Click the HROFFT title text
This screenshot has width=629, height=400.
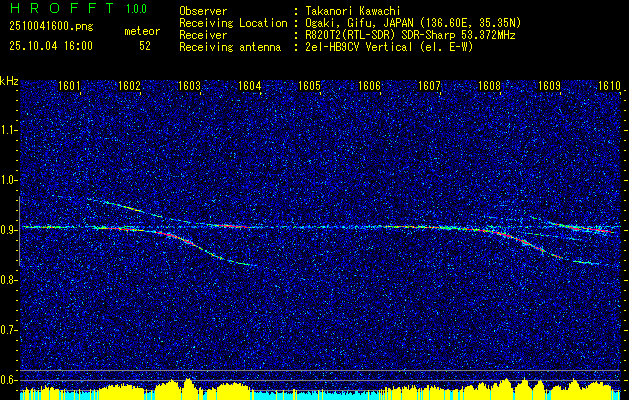62,9
